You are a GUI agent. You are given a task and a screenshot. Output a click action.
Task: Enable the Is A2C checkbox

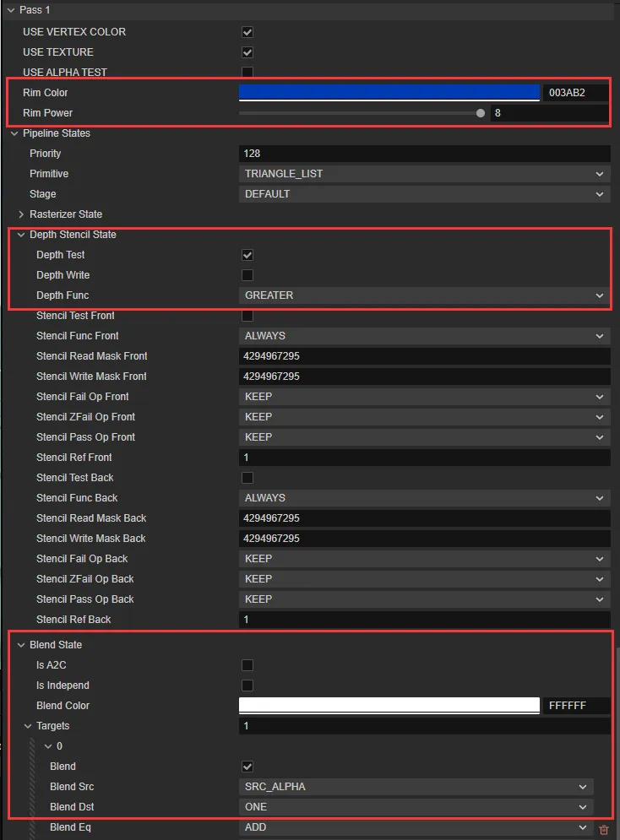click(x=247, y=665)
